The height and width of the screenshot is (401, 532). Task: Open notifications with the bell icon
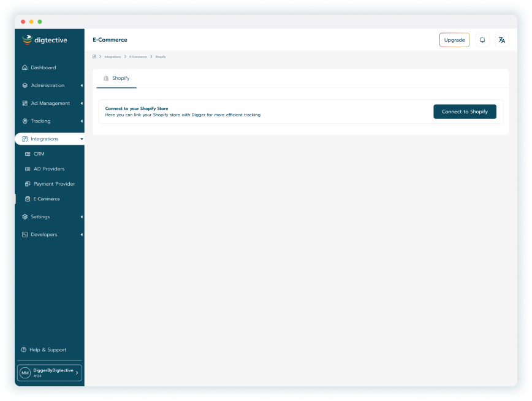pos(482,40)
